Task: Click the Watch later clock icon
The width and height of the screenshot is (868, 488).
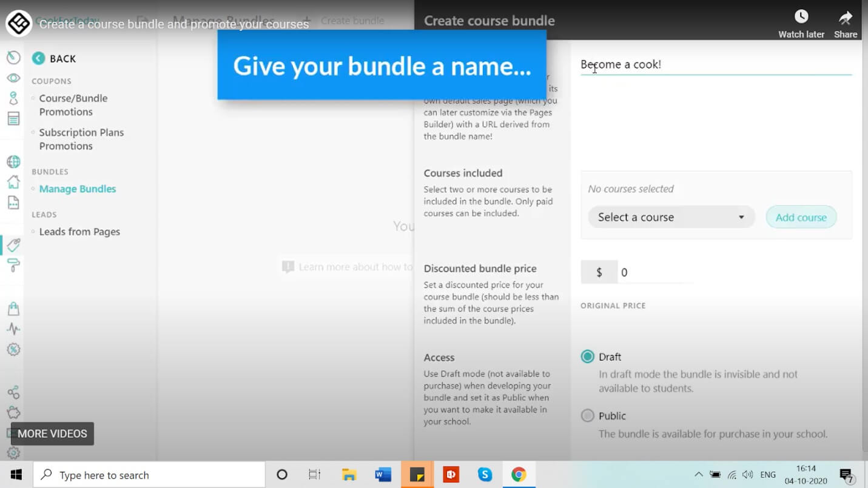Action: [801, 16]
